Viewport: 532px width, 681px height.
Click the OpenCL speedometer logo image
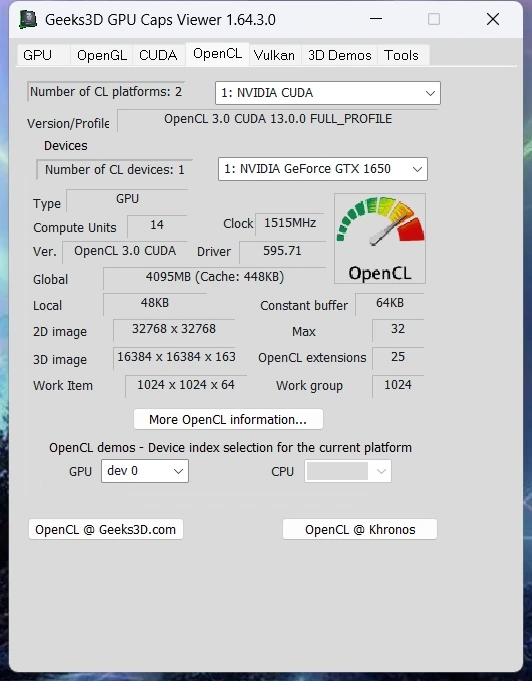click(x=380, y=238)
